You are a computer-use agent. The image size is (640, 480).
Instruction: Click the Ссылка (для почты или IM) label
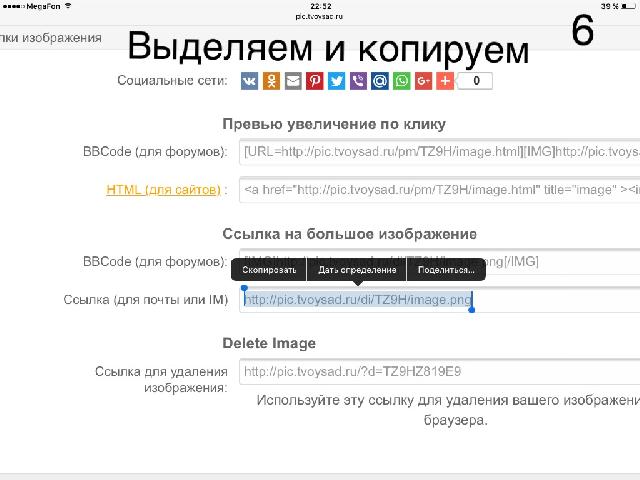point(146,300)
